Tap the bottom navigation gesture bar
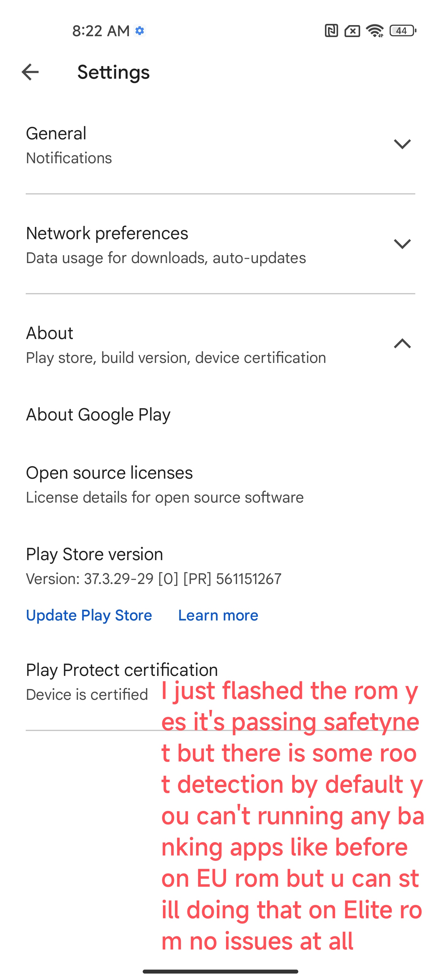 point(220,971)
